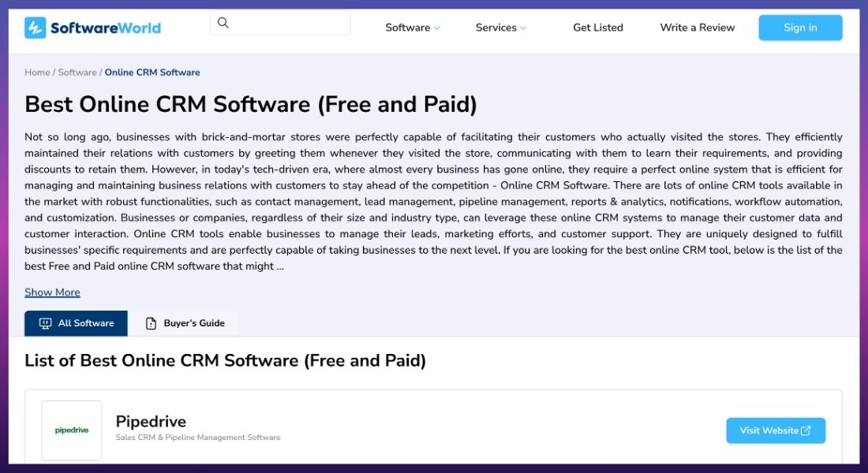This screenshot has width=868, height=473.
Task: Click the chevron next to Software
Action: (435, 28)
